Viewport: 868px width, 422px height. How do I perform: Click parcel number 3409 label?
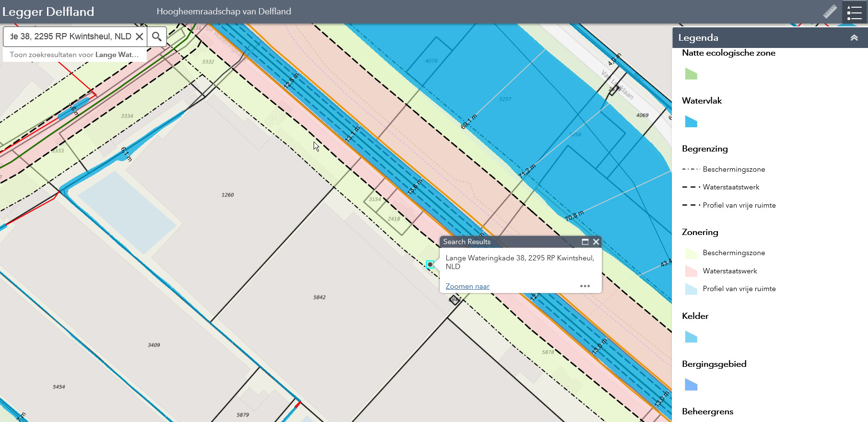pos(154,345)
